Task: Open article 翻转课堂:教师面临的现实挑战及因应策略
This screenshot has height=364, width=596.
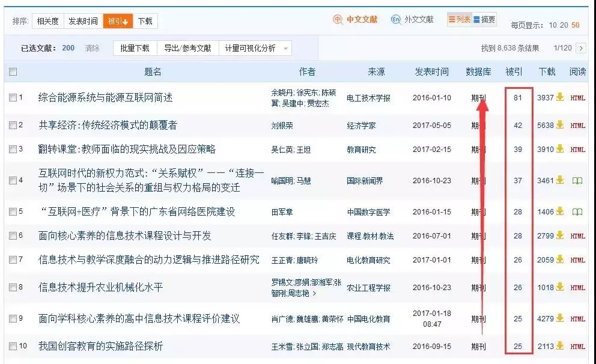Action: (x=127, y=149)
